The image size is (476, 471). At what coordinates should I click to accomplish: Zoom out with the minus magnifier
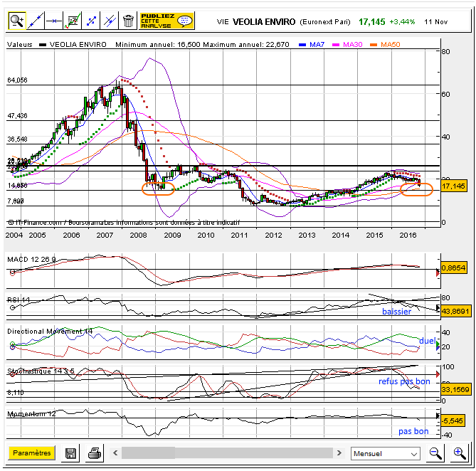click(x=435, y=453)
